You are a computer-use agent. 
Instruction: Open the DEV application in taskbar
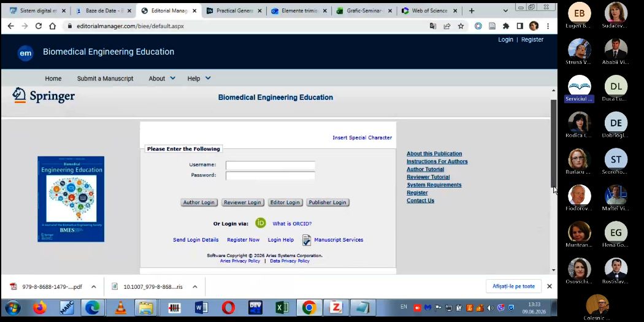pos(255,307)
